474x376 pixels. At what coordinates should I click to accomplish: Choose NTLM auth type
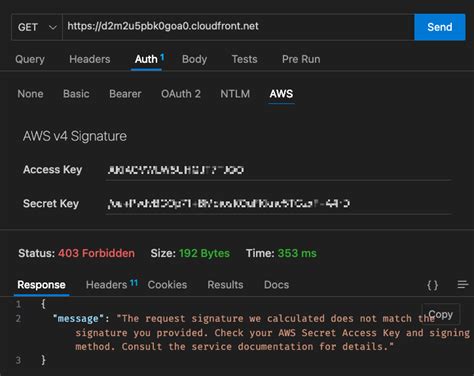point(235,94)
